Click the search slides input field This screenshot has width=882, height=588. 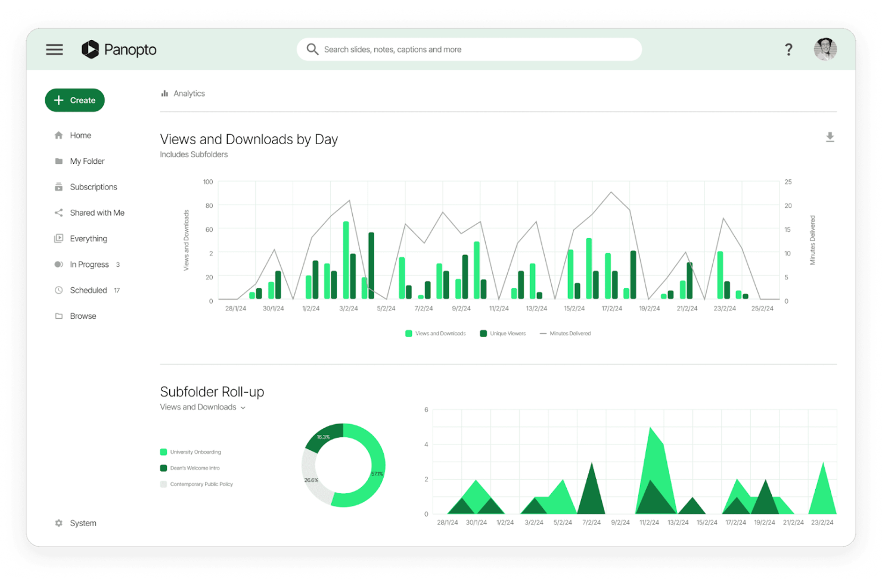469,49
